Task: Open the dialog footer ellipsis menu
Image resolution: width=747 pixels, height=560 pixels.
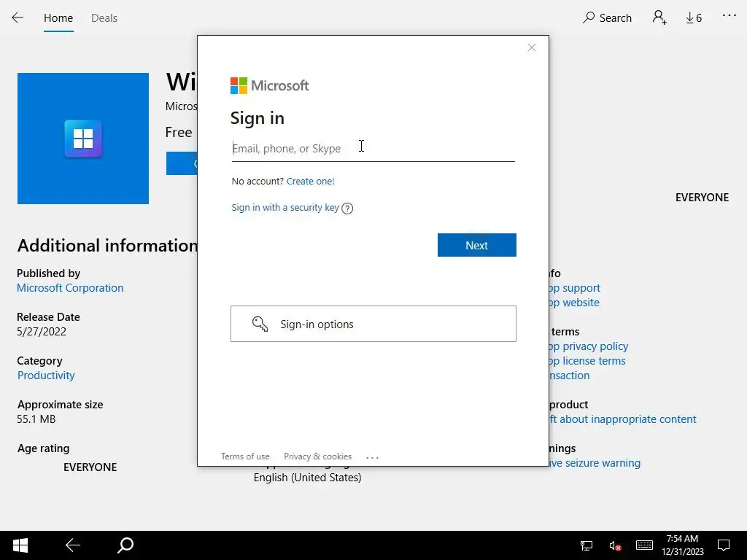Action: coord(372,457)
